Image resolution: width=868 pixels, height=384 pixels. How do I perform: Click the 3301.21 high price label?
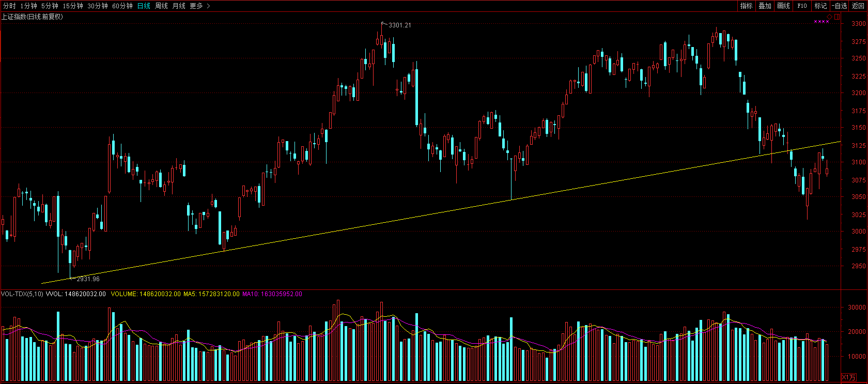(x=400, y=25)
